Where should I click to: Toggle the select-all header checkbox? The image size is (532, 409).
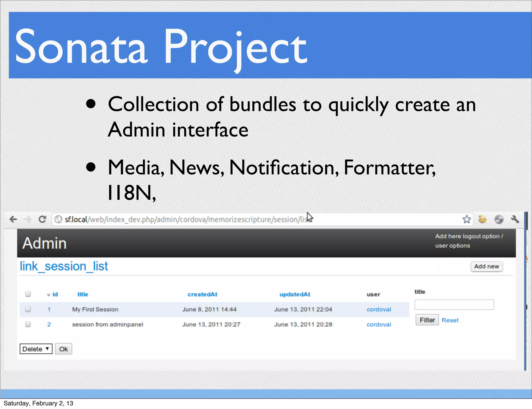(x=28, y=294)
